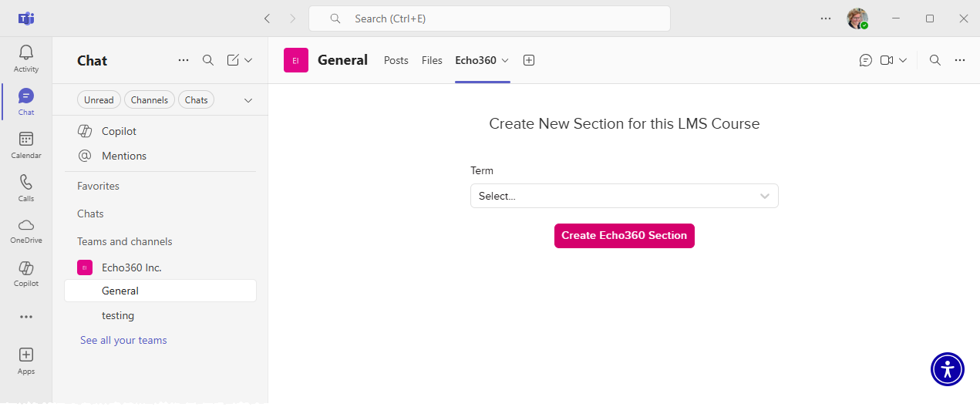
Task: Toggle the Channels filter pill
Action: coord(150,100)
